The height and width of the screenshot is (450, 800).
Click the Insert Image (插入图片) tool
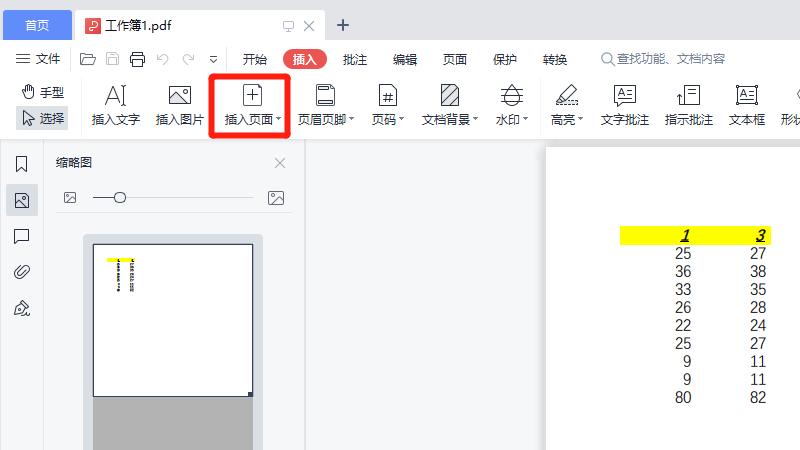pos(180,106)
